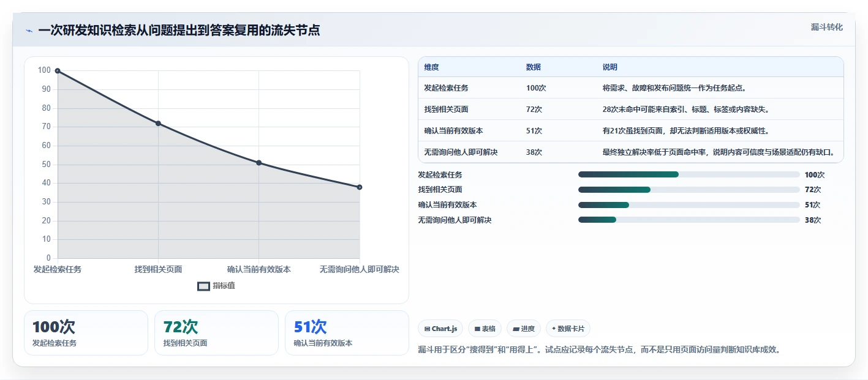The height and width of the screenshot is (380, 868).
Task: Click the icon inside the 进度 tag
Action: pos(516,329)
